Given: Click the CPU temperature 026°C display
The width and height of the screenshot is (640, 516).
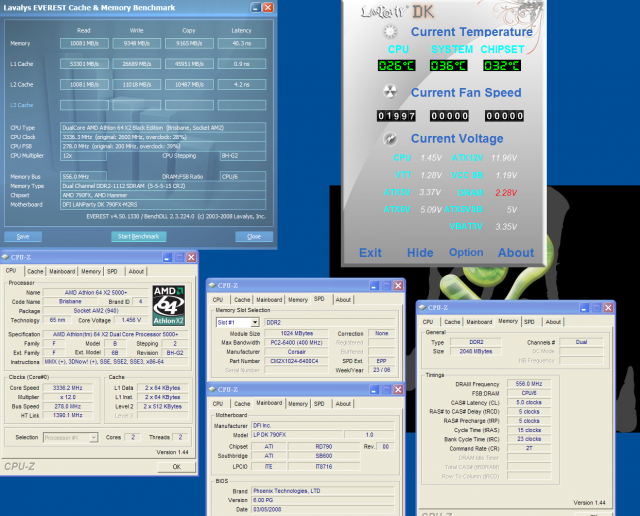Looking at the screenshot, I should click(396, 65).
